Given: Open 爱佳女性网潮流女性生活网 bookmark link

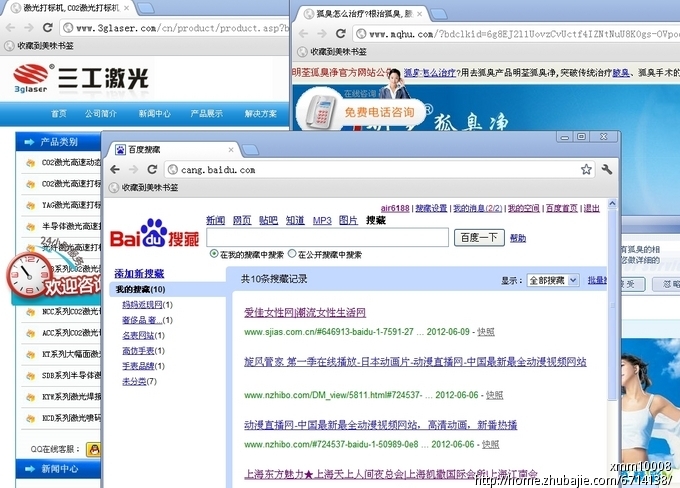Looking at the screenshot, I should pyautogui.click(x=305, y=313).
